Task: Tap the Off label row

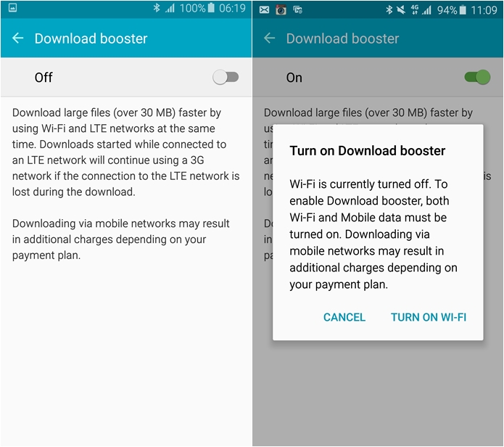Action: click(x=126, y=77)
